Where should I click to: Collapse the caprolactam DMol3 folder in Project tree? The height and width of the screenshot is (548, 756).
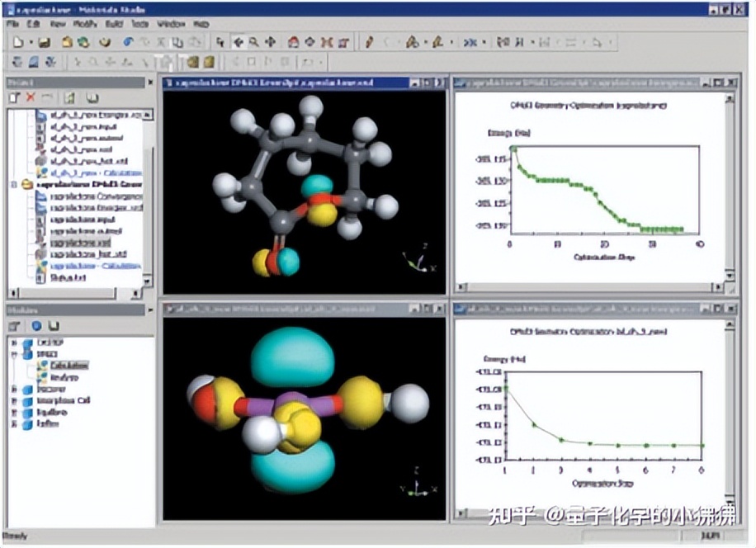[x=14, y=185]
